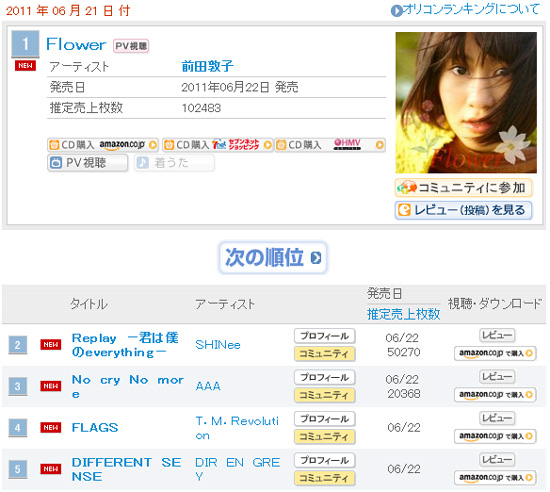Click NEW badge in Replay row
Image resolution: width=550 pixels, height=492 pixels.
(51, 345)
